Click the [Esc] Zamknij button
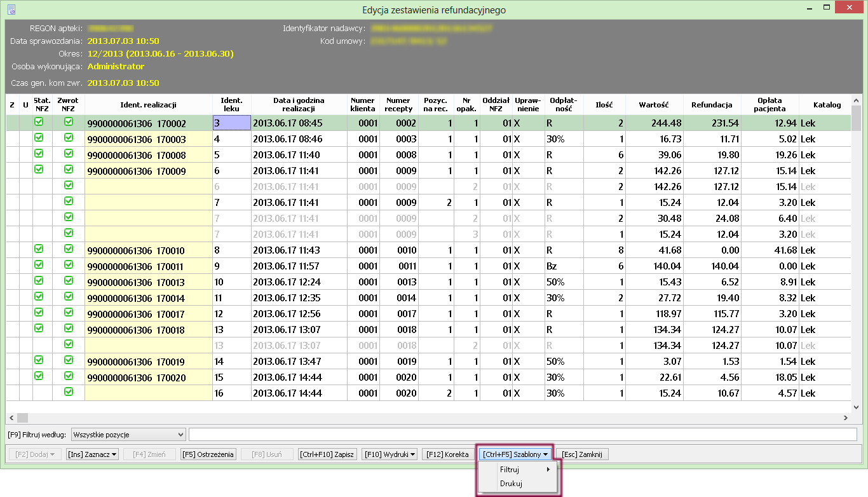Image resolution: width=868 pixels, height=497 pixels. [583, 454]
